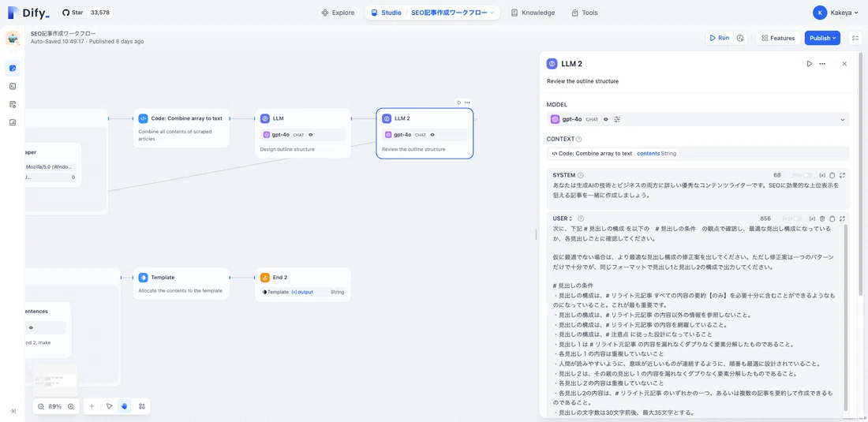Click the canvas minimap thumbnail

pyautogui.click(x=55, y=380)
